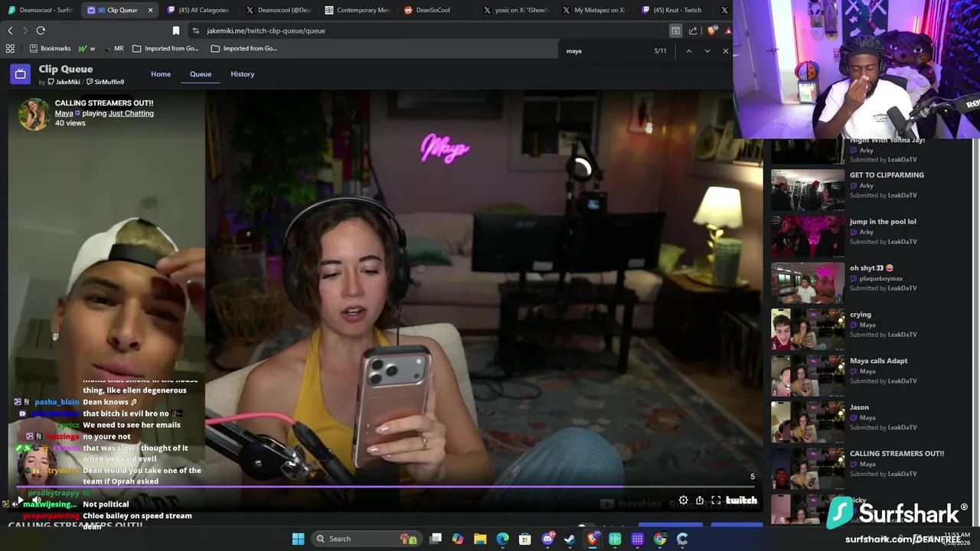
Task: Open Microsoft Store from the taskbar
Action: point(525,539)
